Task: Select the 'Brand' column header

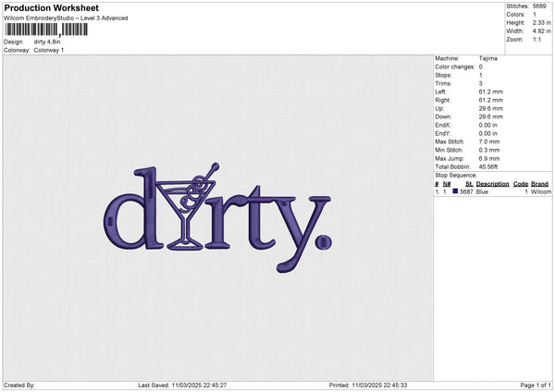Action: [539, 184]
